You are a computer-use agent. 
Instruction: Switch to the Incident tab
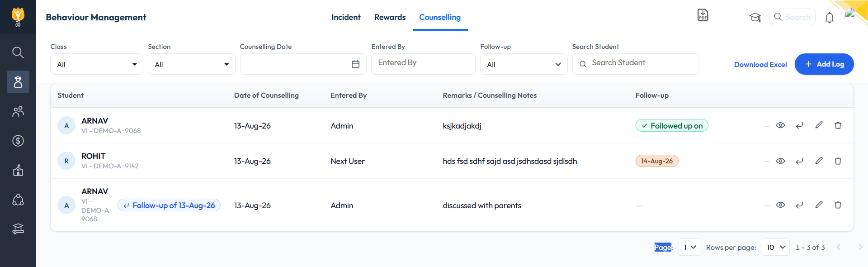click(x=346, y=17)
